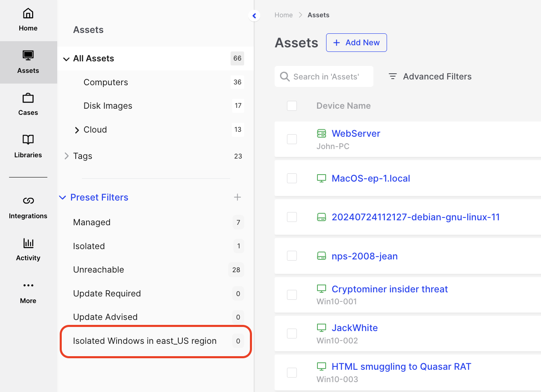541x392 pixels.
Task: Go to Integrations link icon
Action: [28, 201]
